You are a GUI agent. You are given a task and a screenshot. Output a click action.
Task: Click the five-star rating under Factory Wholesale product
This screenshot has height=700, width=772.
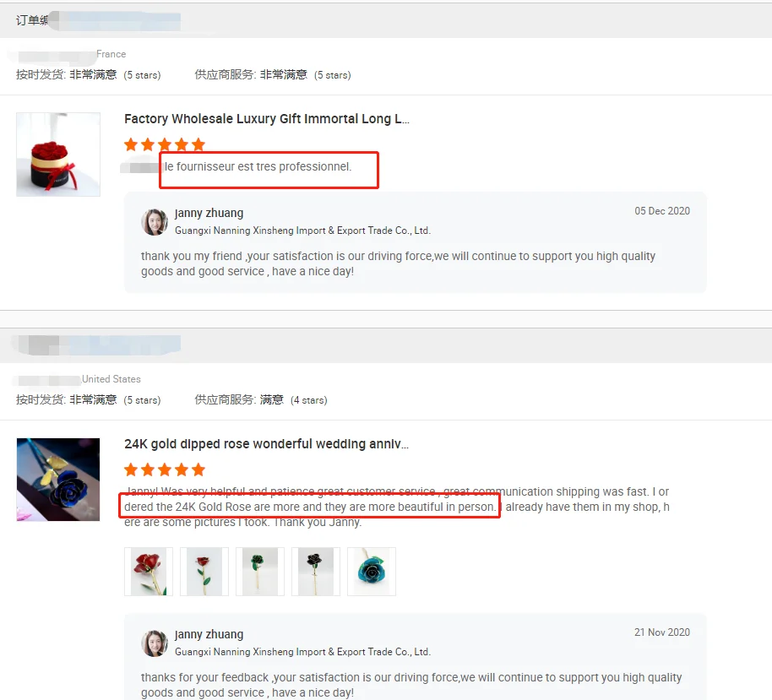(165, 144)
